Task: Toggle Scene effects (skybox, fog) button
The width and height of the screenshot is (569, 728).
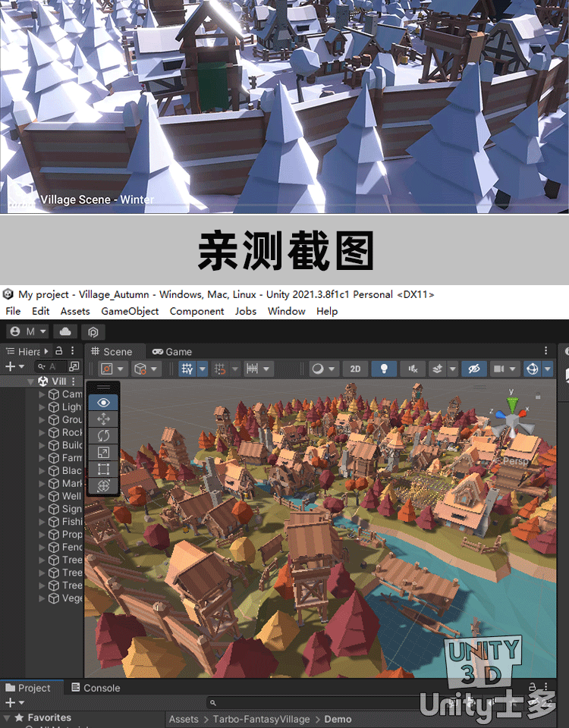Action: 437,369
